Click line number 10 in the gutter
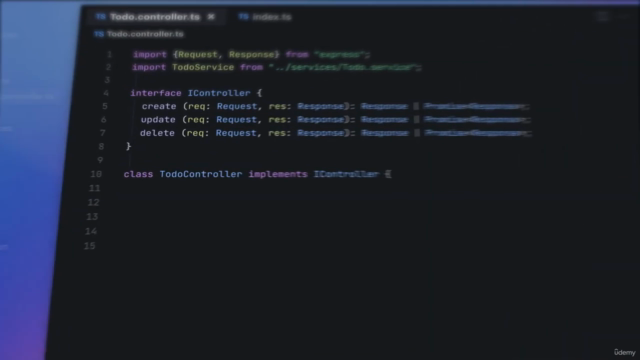This screenshot has height=360, width=640. (x=96, y=174)
